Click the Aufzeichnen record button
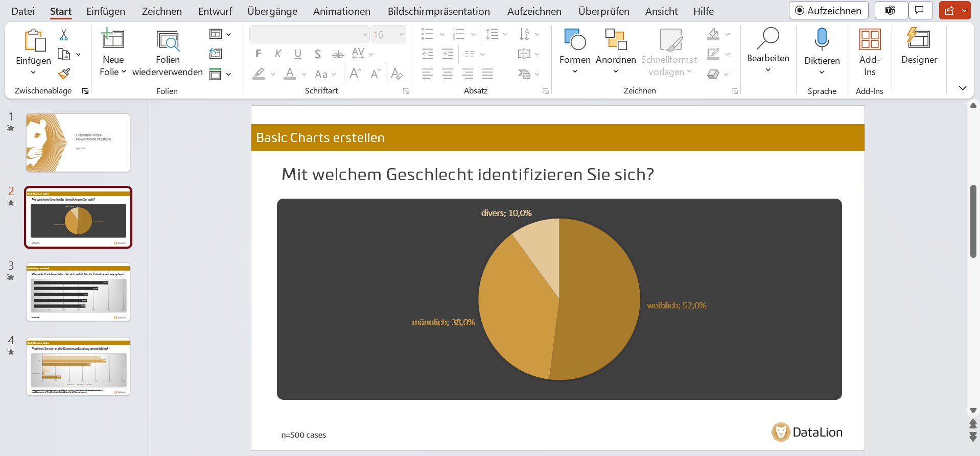The width and height of the screenshot is (980, 456). pyautogui.click(x=828, y=10)
